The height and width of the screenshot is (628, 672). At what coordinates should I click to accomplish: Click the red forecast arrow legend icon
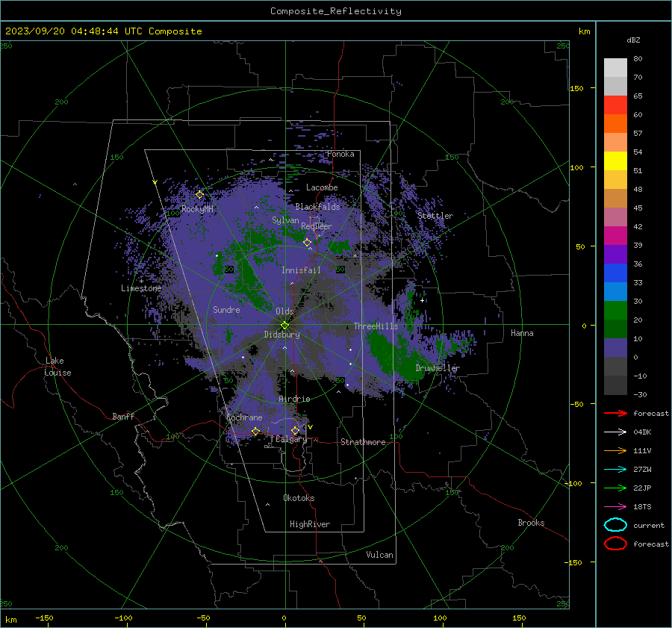[615, 413]
